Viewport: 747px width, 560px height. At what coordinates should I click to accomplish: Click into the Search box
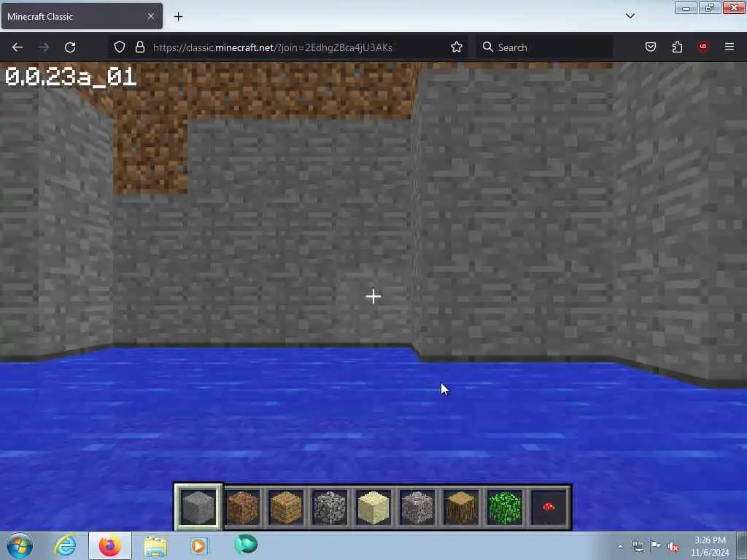pyautogui.click(x=544, y=47)
